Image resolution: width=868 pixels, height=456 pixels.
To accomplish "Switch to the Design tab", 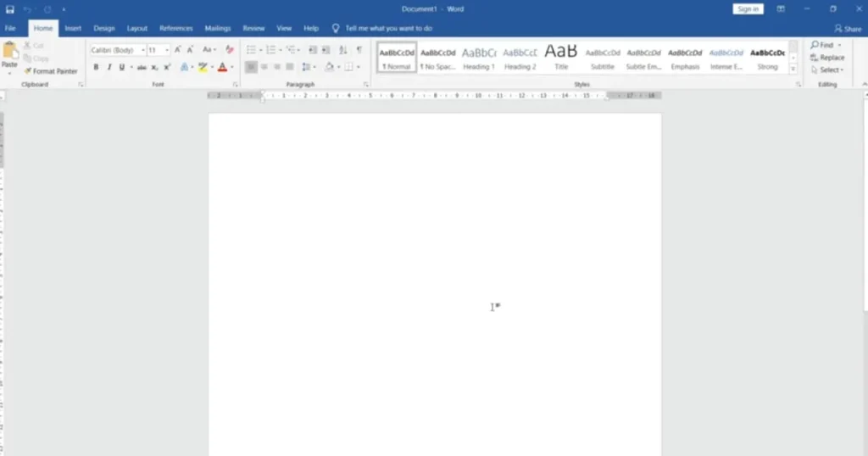I will click(104, 28).
